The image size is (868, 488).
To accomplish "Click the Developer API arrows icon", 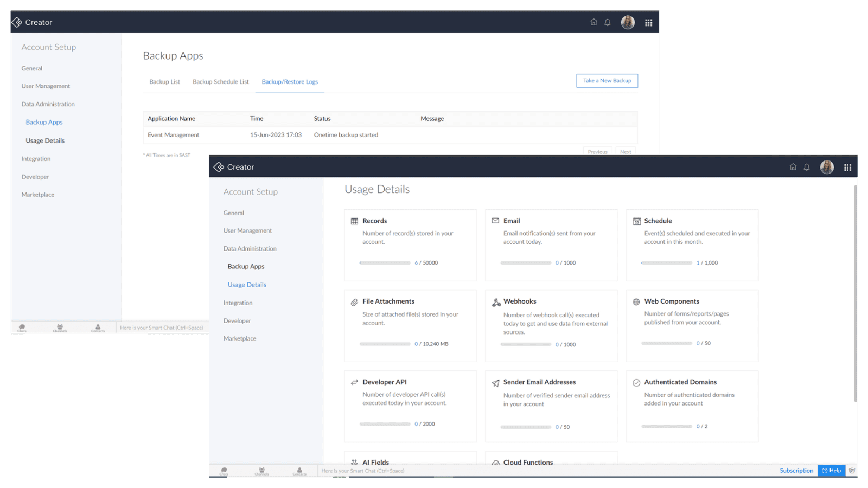I will pyautogui.click(x=354, y=382).
